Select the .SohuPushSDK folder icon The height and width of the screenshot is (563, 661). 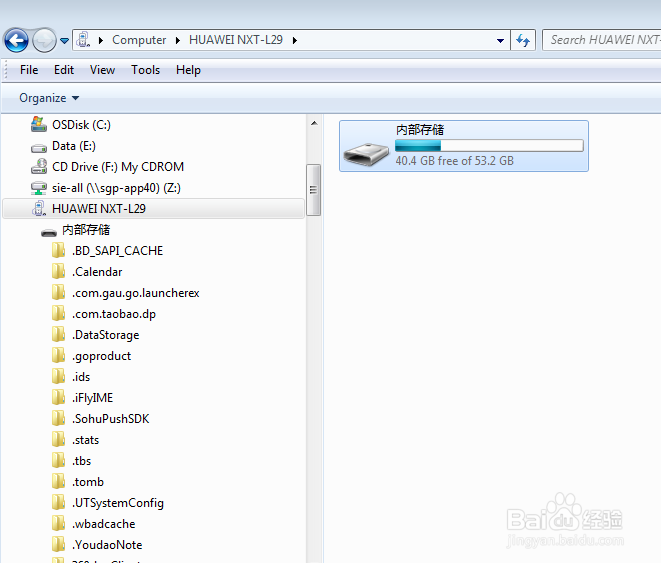(59, 418)
